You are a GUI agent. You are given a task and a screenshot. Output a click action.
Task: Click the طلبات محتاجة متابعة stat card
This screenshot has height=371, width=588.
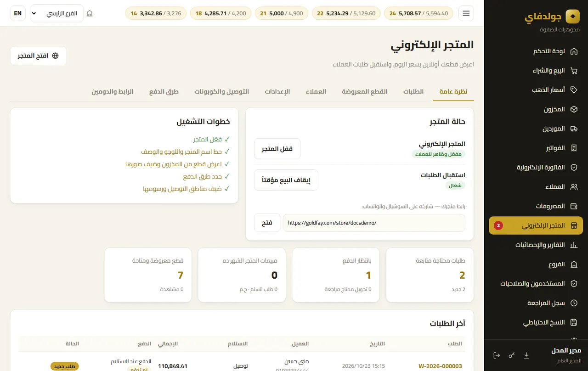430,275
